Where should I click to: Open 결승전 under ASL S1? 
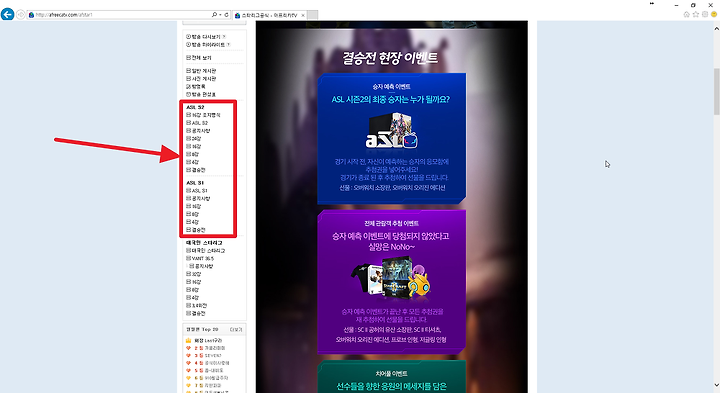pyautogui.click(x=196, y=230)
